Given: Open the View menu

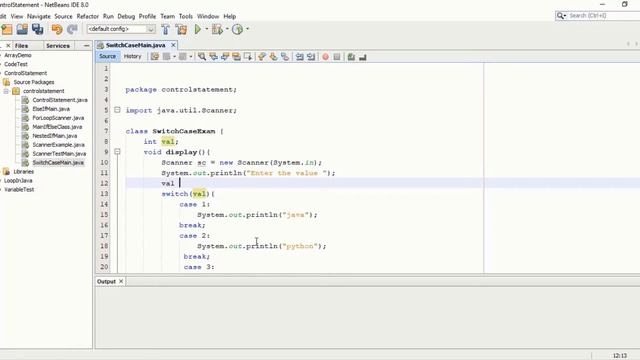Looking at the screenshot, I should click(x=17, y=16).
